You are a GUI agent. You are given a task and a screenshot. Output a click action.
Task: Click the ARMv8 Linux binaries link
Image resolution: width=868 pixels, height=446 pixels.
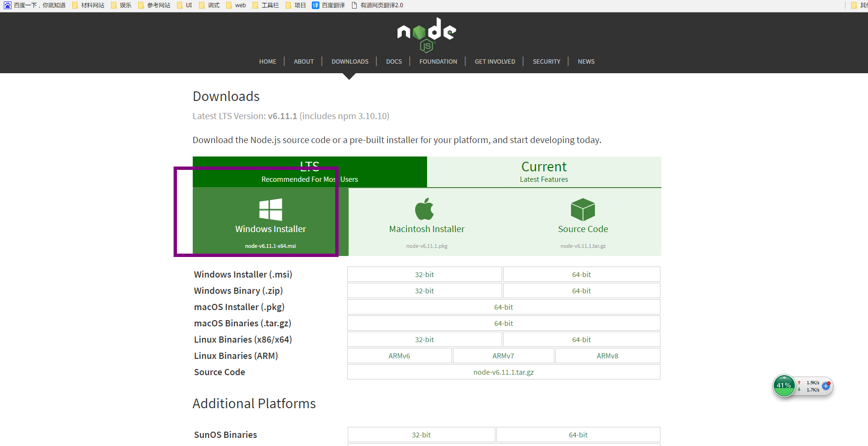(608, 356)
